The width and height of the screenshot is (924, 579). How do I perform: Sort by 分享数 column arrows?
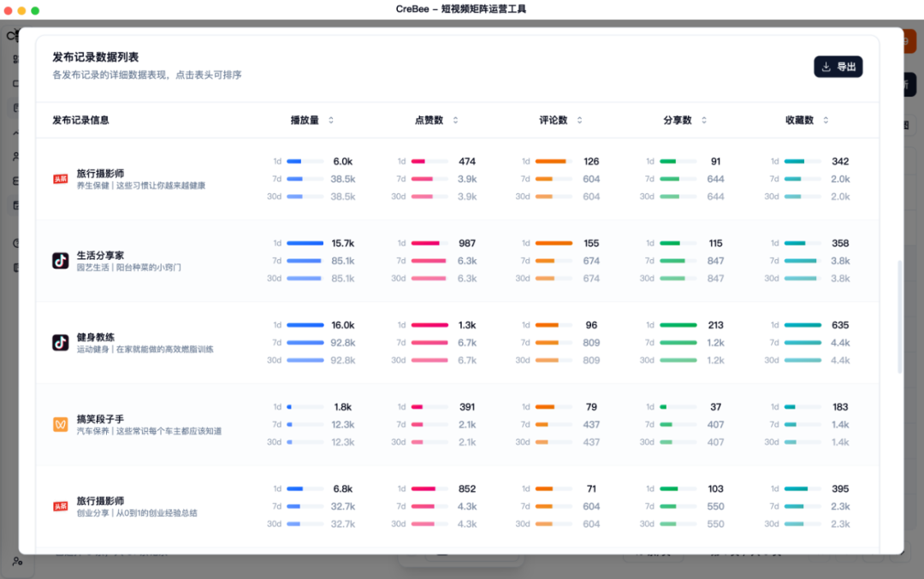click(704, 120)
